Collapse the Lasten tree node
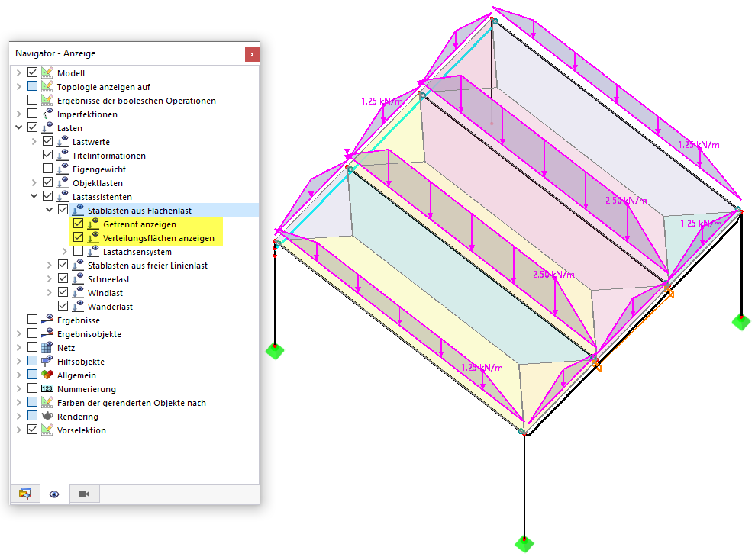The image size is (755, 560). point(19,127)
